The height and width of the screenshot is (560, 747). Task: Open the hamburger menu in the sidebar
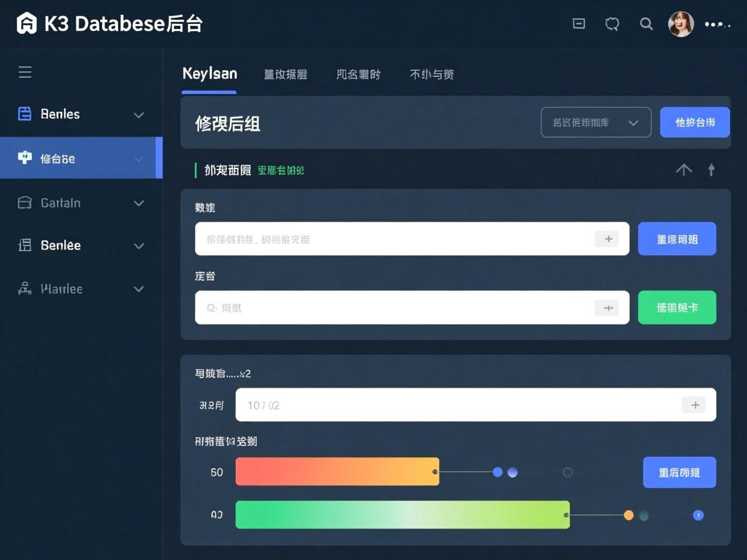coord(25,72)
